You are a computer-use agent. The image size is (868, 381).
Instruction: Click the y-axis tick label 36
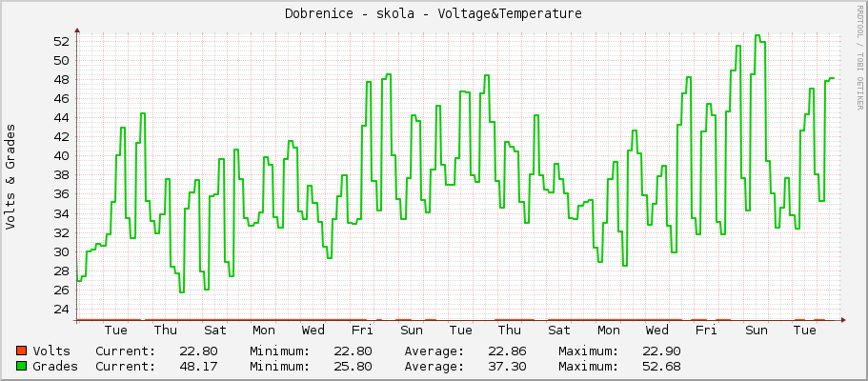[61, 194]
